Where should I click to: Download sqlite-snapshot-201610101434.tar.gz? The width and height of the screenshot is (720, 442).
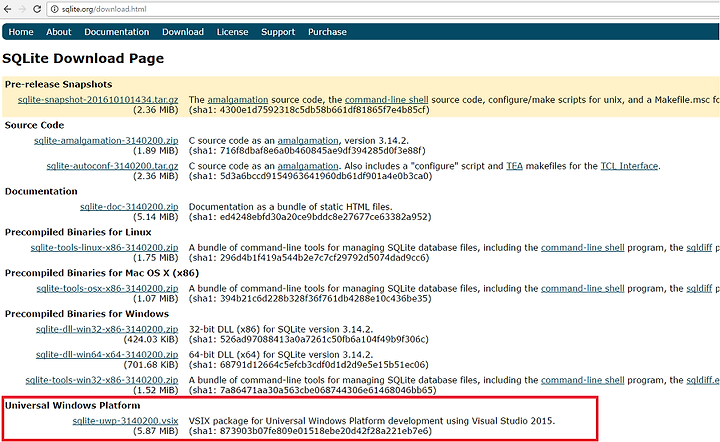pyautogui.click(x=98, y=100)
